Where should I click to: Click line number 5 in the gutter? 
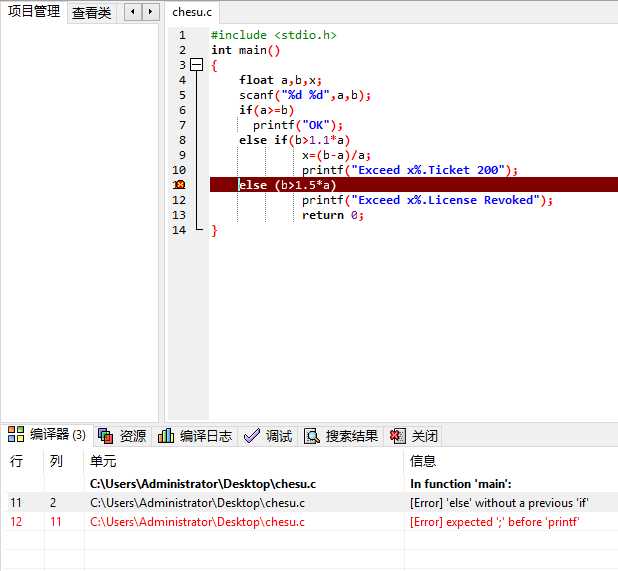click(x=182, y=95)
